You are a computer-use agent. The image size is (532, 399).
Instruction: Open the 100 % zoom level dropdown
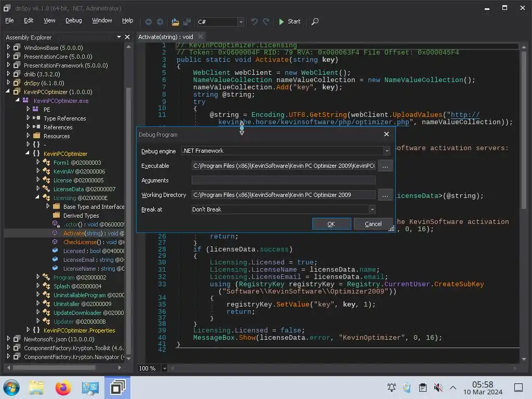click(165, 368)
